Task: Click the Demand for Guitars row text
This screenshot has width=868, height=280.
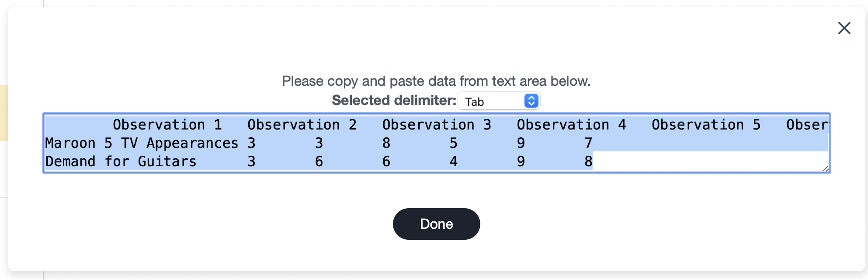Action: [120, 161]
